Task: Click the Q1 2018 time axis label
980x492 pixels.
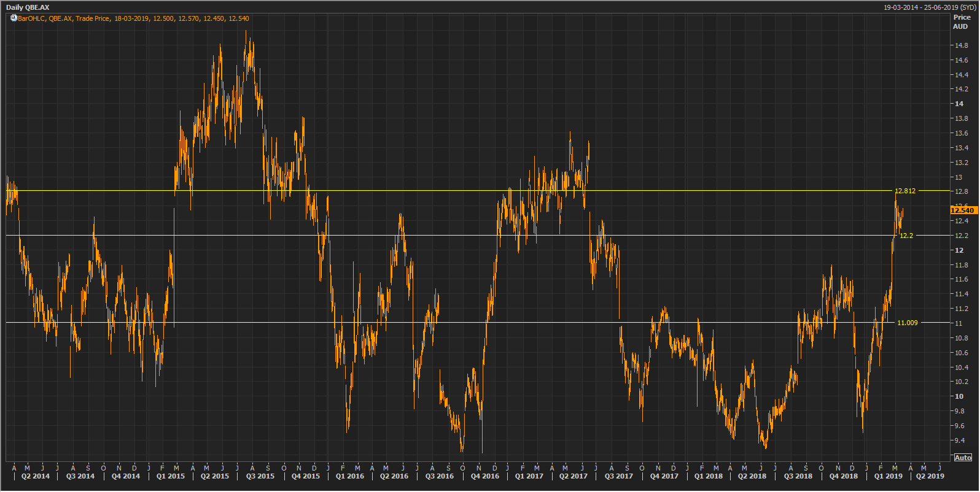Action: (709, 476)
